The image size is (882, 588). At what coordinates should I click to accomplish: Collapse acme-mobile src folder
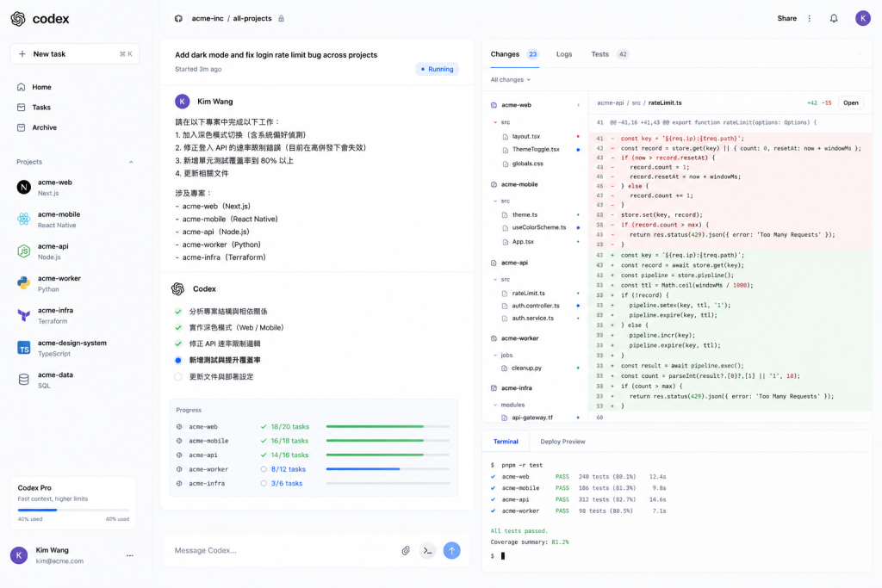point(495,201)
